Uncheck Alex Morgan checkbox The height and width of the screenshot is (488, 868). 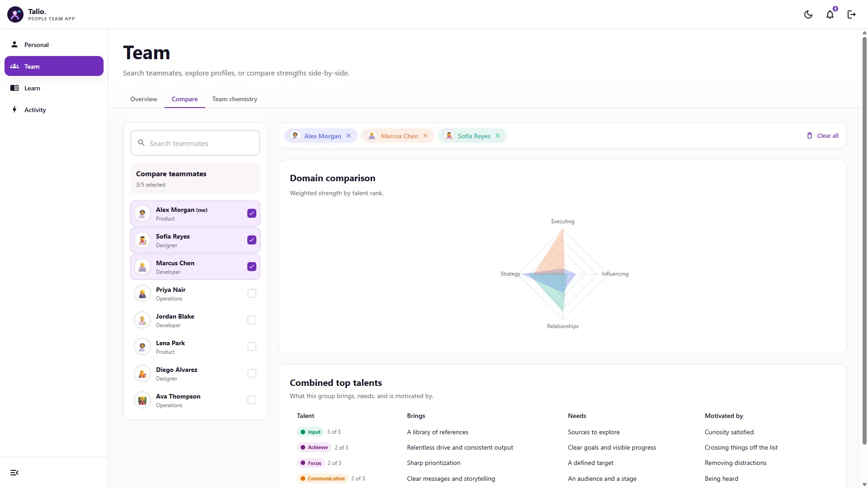pos(252,213)
